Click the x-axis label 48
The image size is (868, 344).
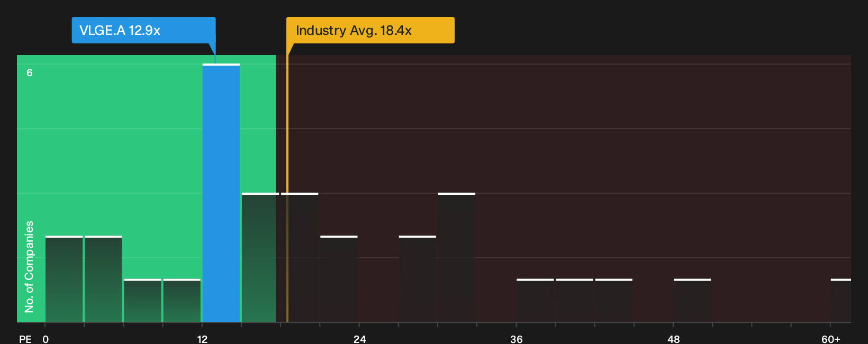[x=673, y=339]
